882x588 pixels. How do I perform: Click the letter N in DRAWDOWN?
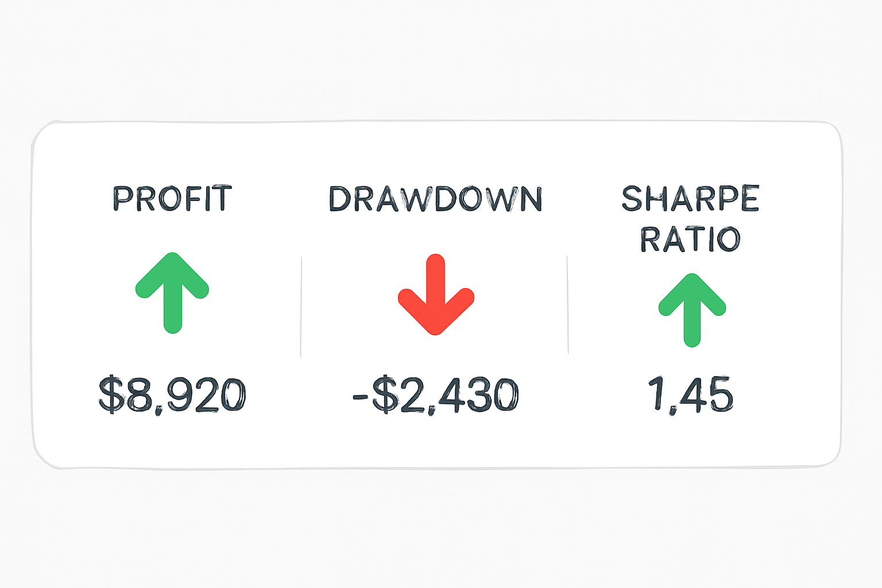pyautogui.click(x=528, y=199)
